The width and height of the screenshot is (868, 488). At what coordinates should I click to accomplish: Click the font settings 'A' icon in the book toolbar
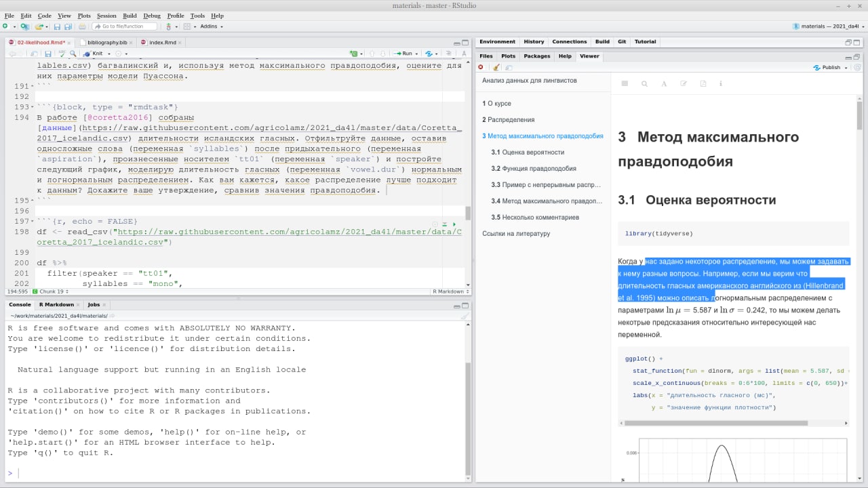click(663, 83)
